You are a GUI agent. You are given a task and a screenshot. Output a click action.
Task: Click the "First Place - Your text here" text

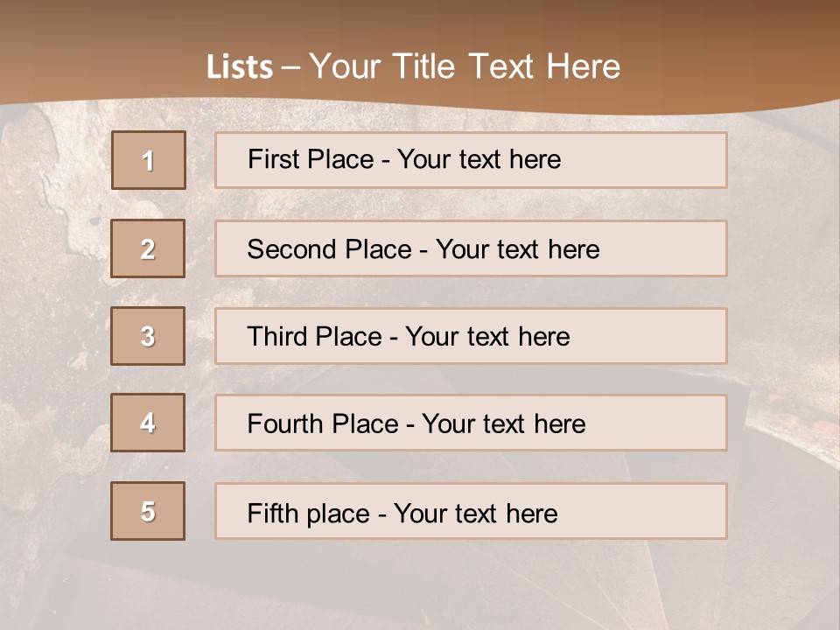[x=404, y=159]
